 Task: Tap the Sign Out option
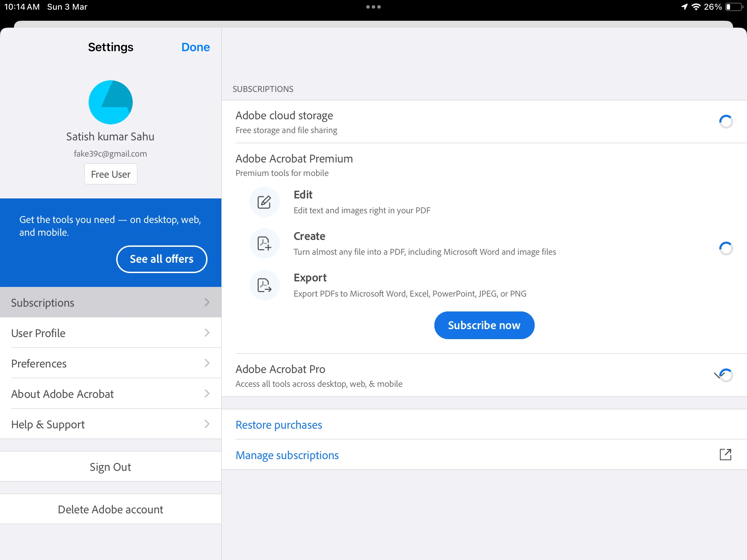111,467
